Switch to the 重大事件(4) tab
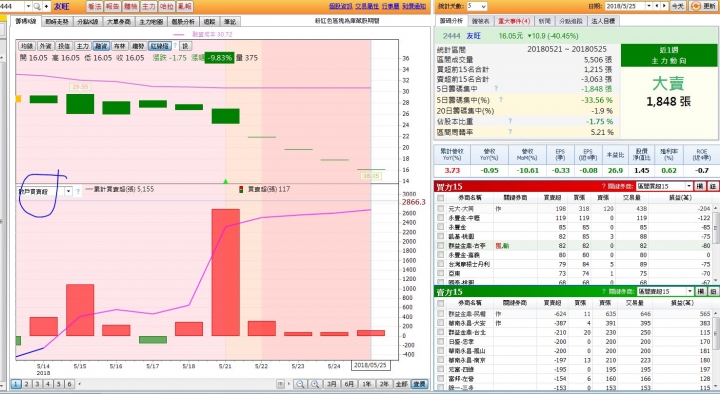 point(513,21)
